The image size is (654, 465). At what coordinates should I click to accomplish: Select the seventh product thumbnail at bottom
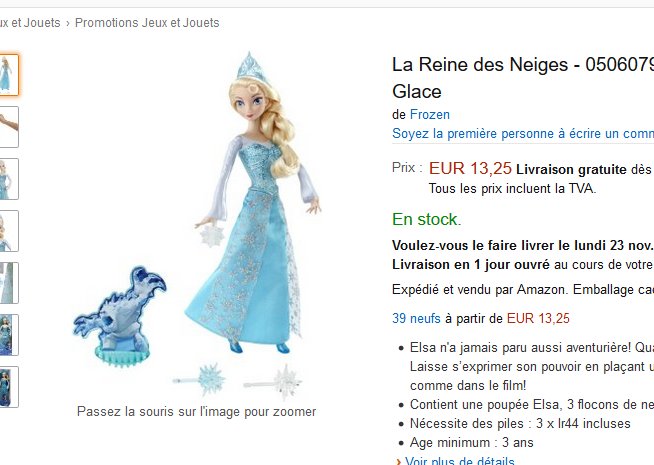6,387
